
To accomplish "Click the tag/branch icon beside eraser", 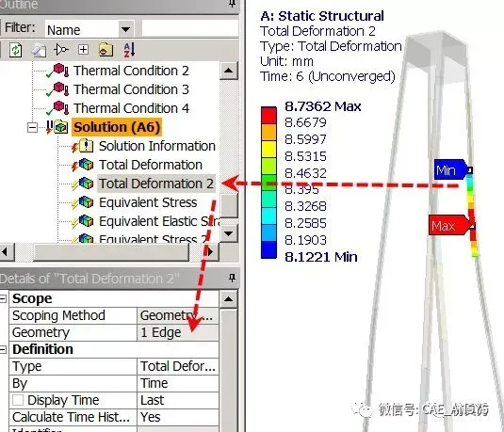I will (x=60, y=50).
